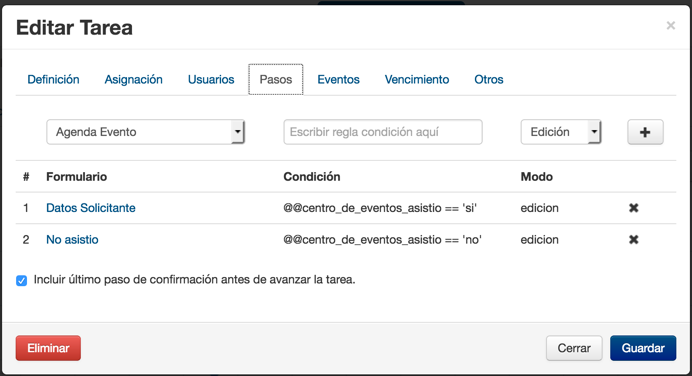The width and height of the screenshot is (692, 376).
Task: Click the Modo column header
Action: click(x=537, y=177)
